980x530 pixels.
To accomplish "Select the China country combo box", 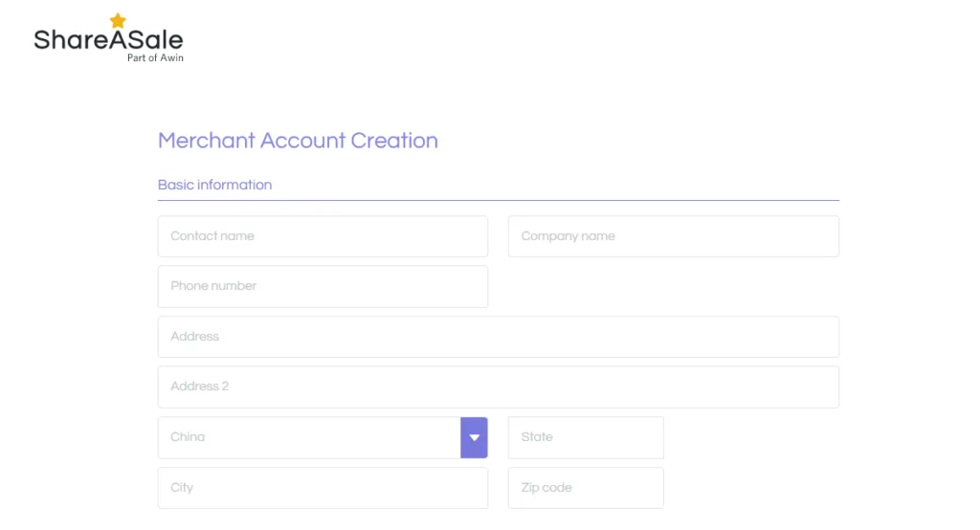I will pos(323,437).
